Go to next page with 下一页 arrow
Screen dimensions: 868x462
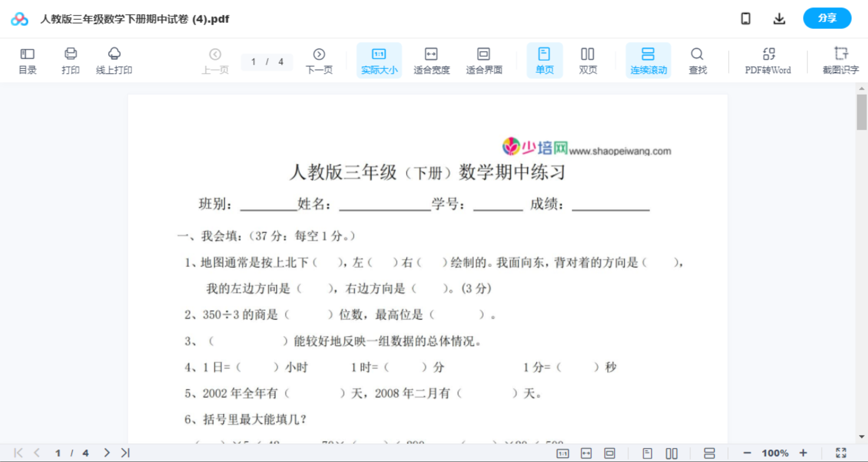pos(319,60)
